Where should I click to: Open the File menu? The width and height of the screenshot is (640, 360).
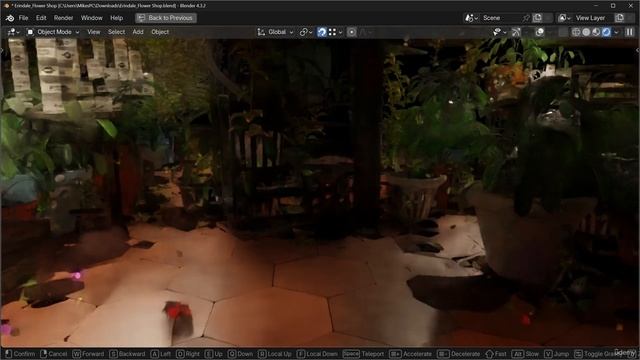pos(24,18)
